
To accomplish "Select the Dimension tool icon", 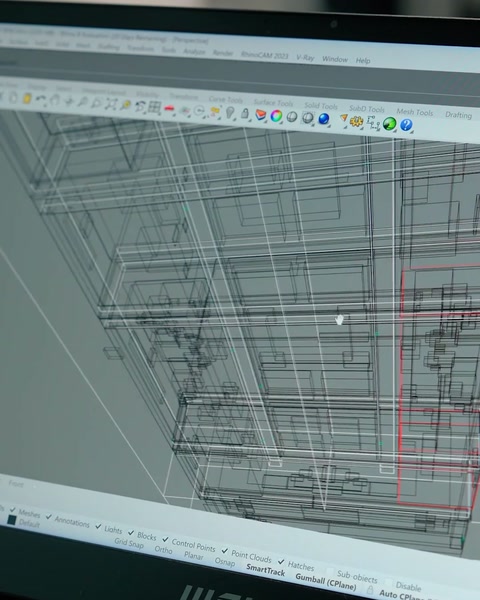I will [x=373, y=122].
